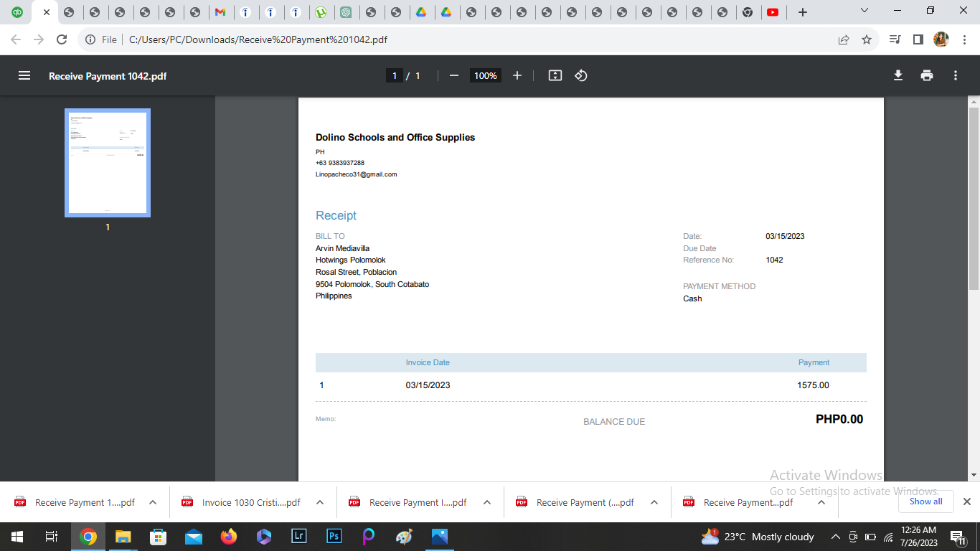Show hidden system tray icons

pos(835,537)
